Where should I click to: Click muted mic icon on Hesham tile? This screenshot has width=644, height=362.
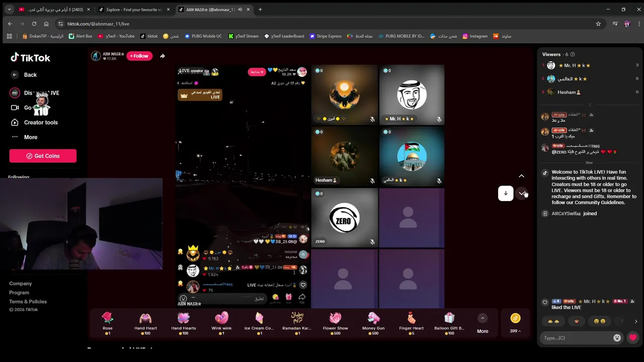click(372, 180)
